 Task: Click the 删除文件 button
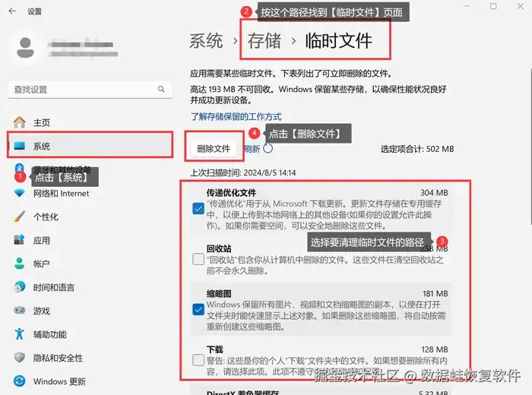pos(214,149)
